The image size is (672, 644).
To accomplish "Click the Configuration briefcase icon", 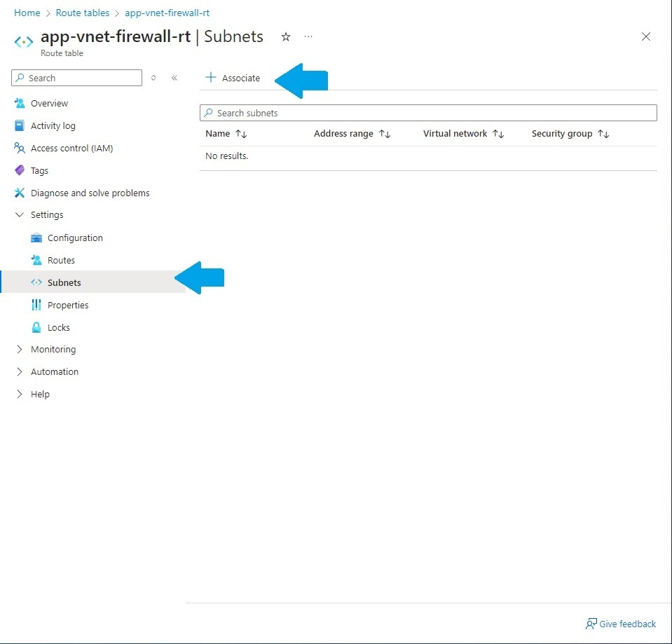I will 36,238.
